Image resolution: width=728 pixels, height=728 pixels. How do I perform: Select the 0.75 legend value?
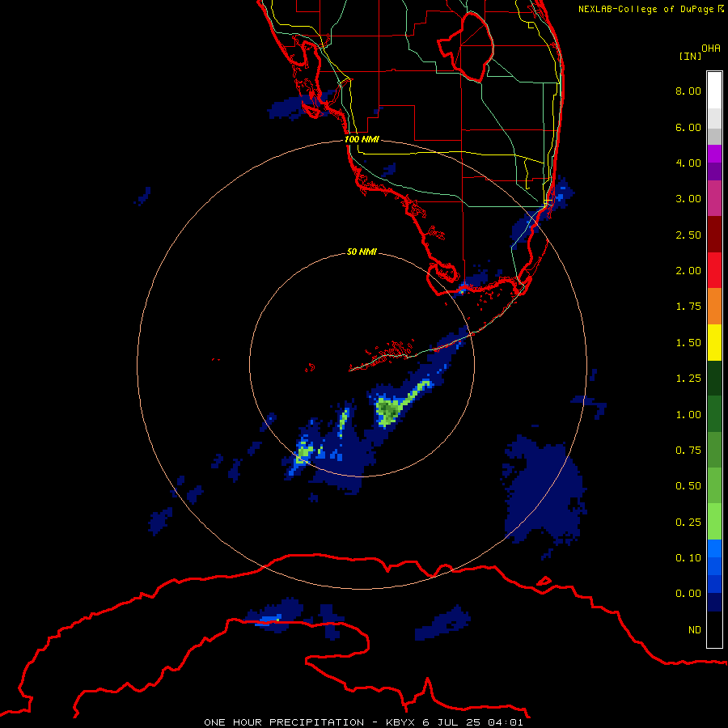[x=688, y=451]
